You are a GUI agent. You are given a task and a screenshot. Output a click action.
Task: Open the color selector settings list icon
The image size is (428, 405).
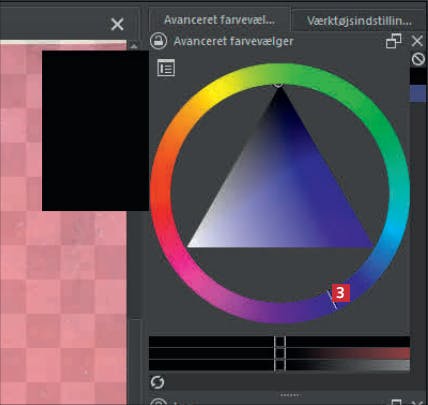pyautogui.click(x=166, y=68)
